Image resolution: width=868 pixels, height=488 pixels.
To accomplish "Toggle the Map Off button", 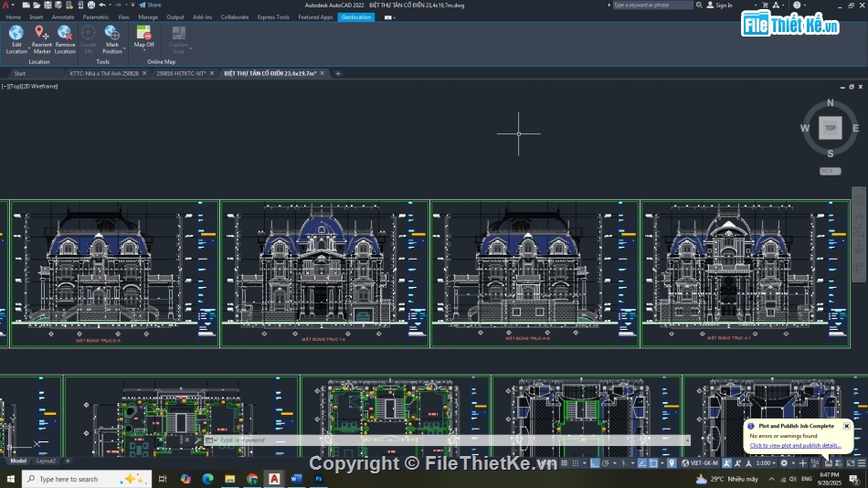I will [x=144, y=34].
